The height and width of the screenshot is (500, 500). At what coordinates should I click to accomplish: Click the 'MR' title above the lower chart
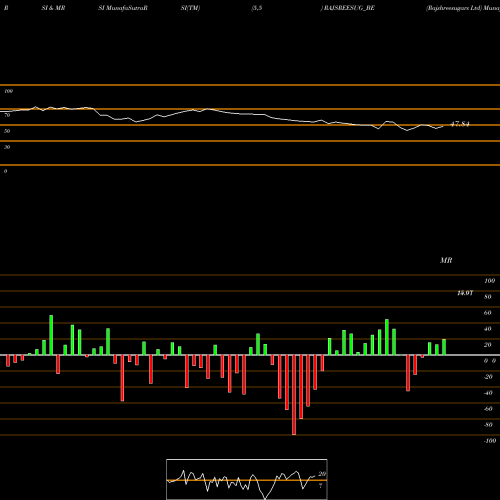446,260
